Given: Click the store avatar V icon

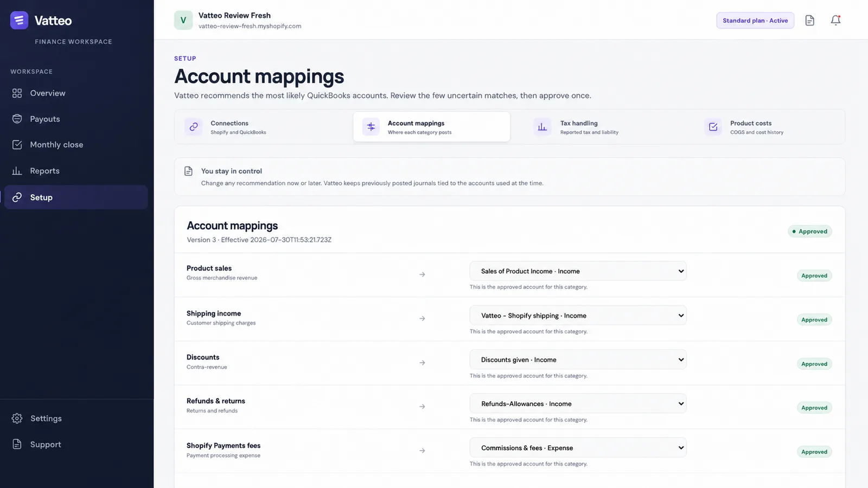Looking at the screenshot, I should coord(183,21).
